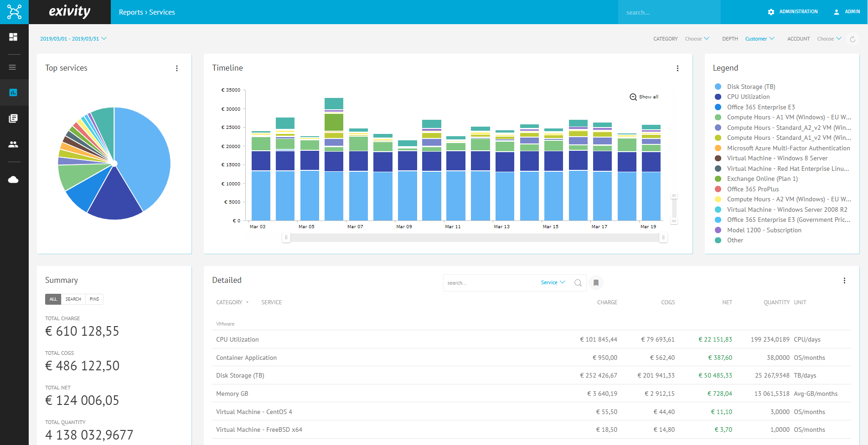Open the cloud icon in sidebar
Screen dimensions: 868x445
point(13,179)
